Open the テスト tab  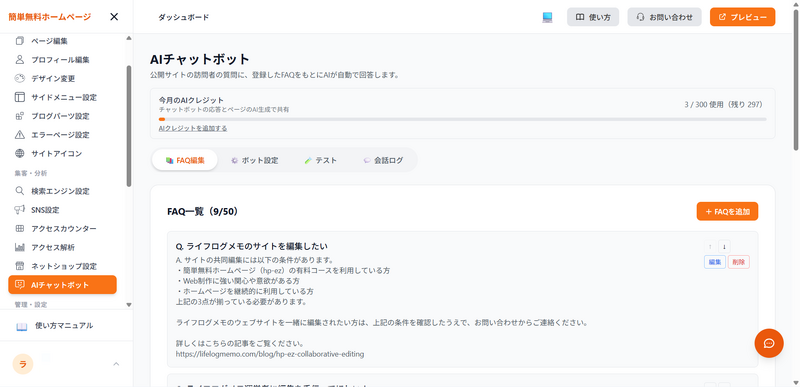[320, 160]
